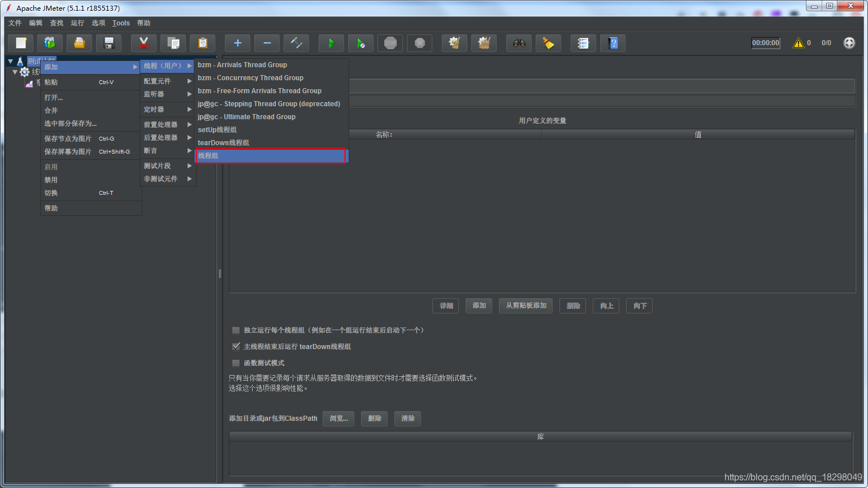This screenshot has height=488, width=868.
Task: Click the 清除 classpath button
Action: click(407, 419)
